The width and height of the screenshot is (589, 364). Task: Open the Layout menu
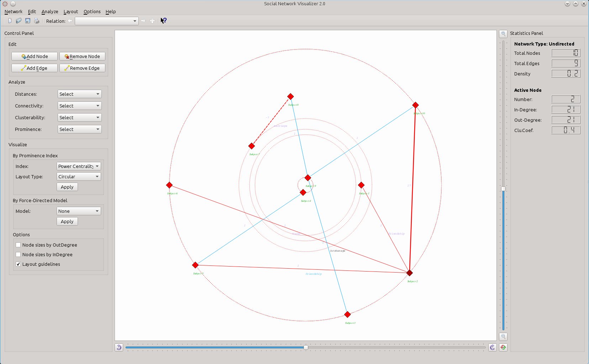click(71, 11)
